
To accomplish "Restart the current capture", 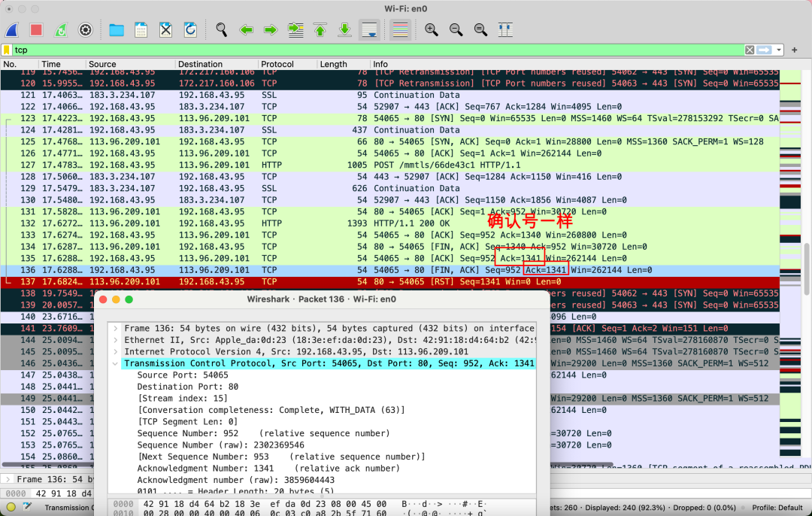I will 61,30.
